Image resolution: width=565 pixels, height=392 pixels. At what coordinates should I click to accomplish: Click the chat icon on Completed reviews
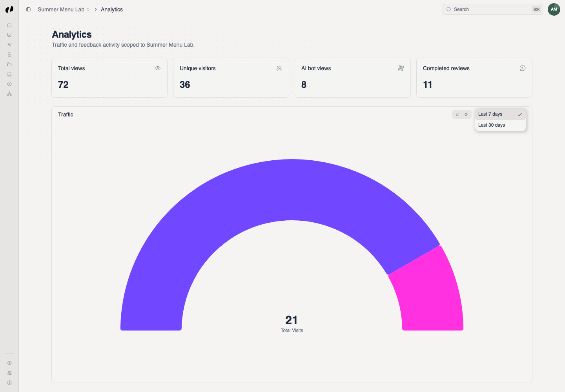click(x=523, y=68)
